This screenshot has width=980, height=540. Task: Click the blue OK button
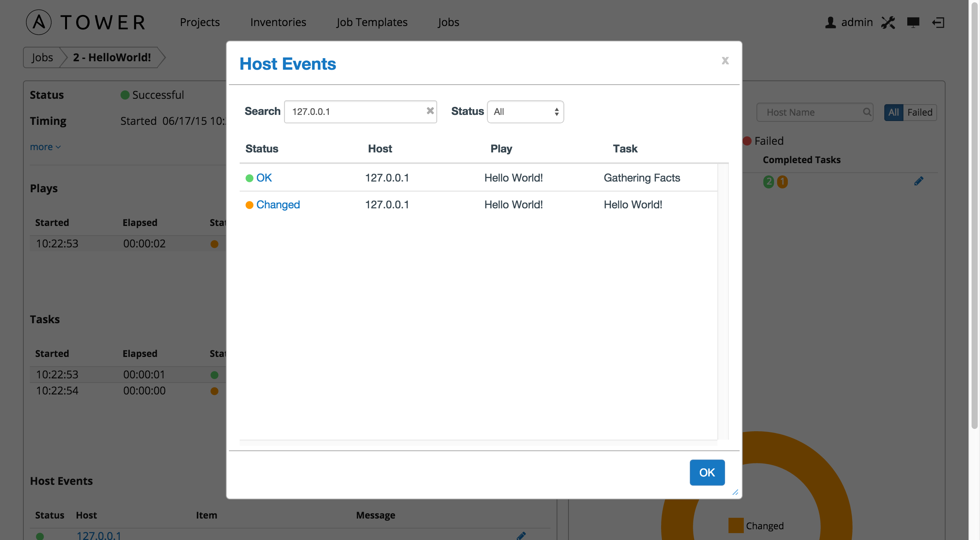707,472
